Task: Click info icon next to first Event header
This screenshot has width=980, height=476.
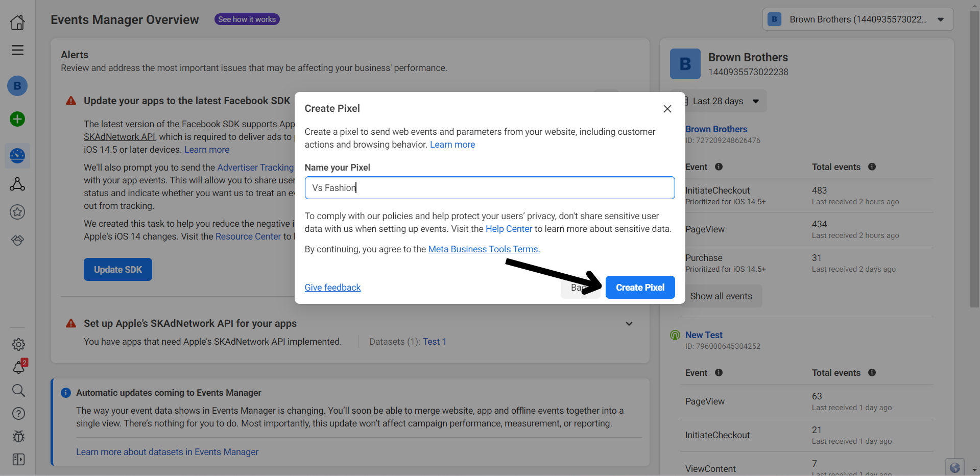Action: [719, 166]
